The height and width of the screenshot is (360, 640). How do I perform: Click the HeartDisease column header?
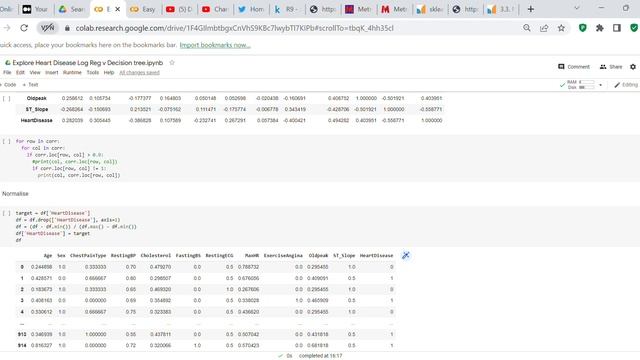coord(376,256)
